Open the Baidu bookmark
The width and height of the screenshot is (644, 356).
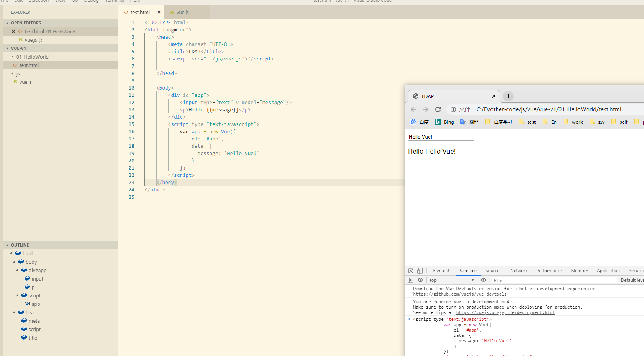click(x=420, y=122)
